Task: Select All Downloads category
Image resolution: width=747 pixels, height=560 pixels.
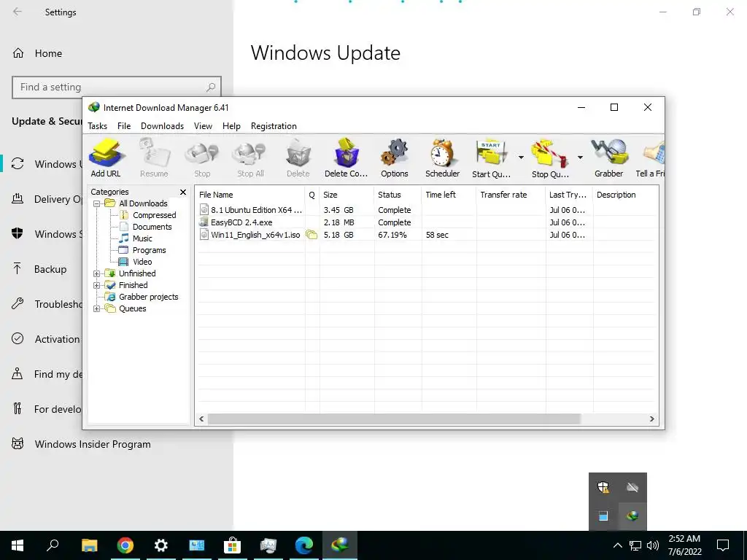Action: pos(136,203)
